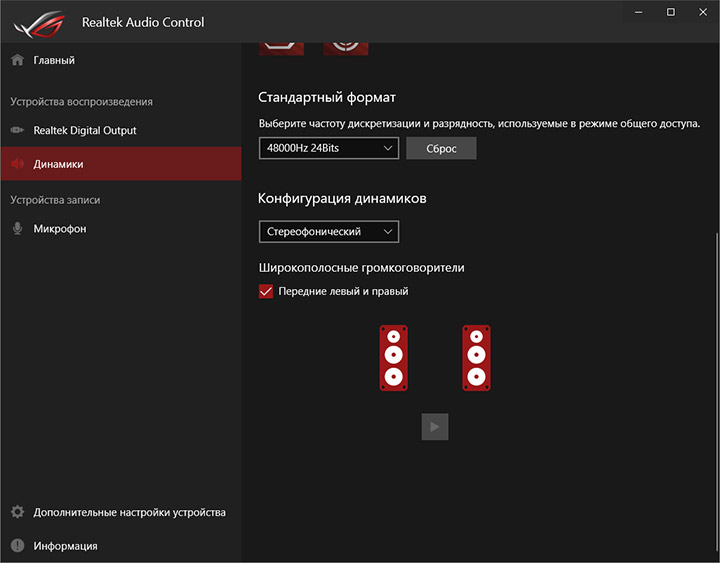The height and width of the screenshot is (563, 720).
Task: Click the information exclamation icon
Action: (17, 546)
